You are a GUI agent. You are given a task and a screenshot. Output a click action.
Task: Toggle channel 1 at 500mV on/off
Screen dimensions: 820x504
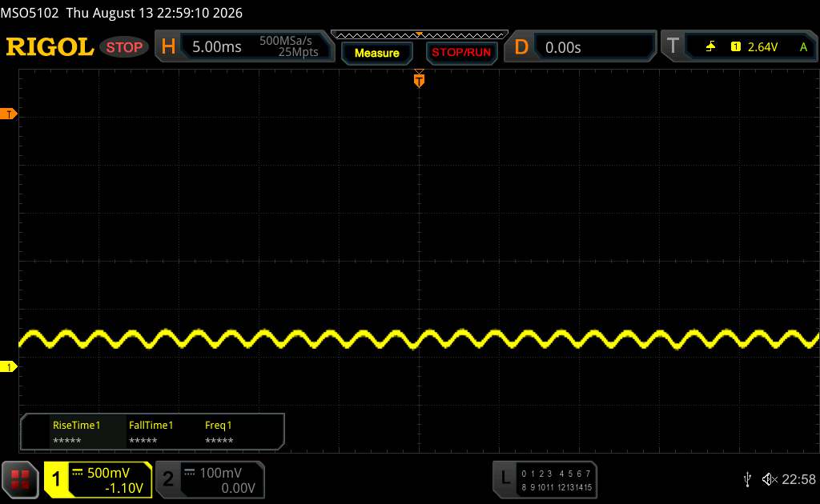[98, 479]
